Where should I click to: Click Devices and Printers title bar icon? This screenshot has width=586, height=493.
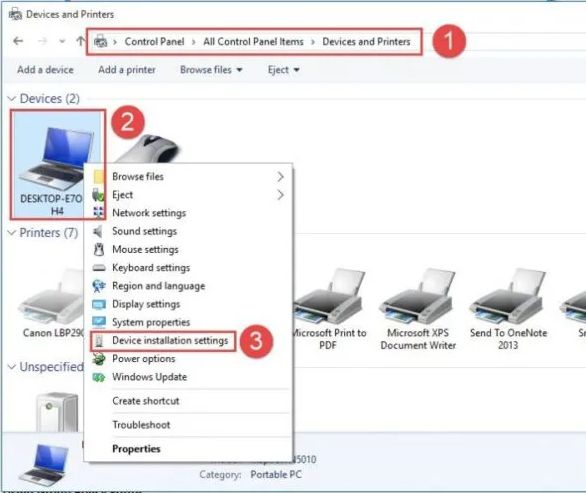(15, 14)
